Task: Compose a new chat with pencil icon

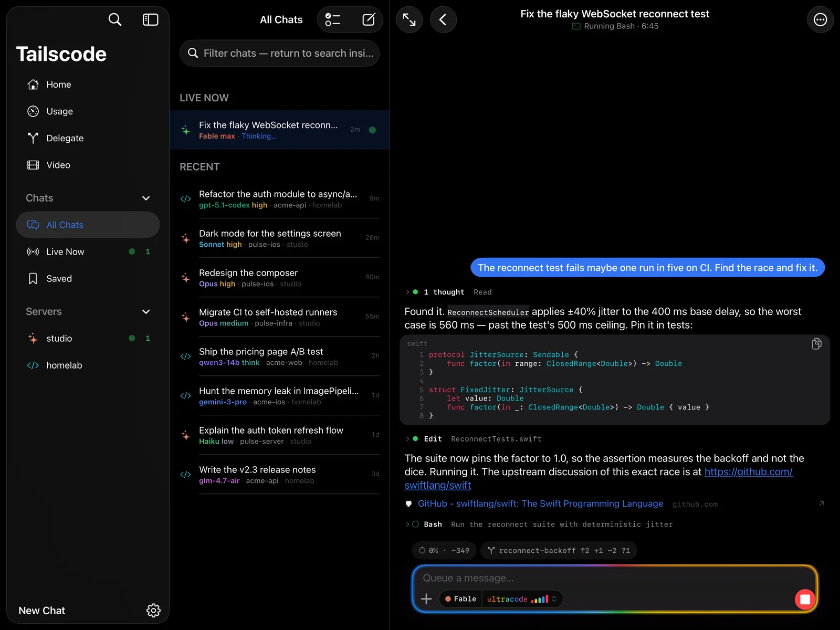Action: coord(369,20)
